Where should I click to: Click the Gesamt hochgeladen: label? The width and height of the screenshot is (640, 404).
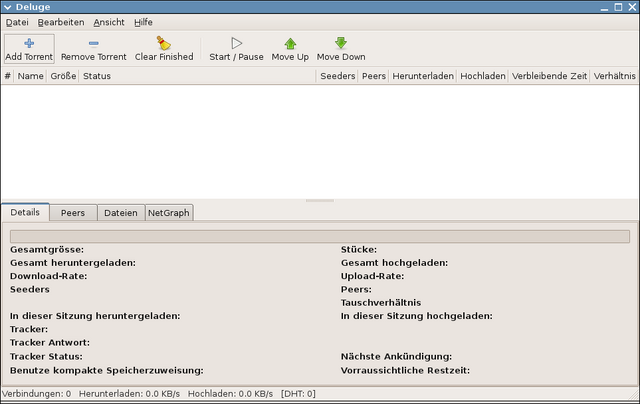394,263
